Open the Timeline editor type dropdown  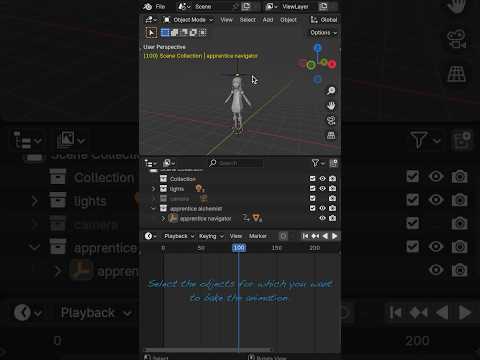tap(150, 236)
